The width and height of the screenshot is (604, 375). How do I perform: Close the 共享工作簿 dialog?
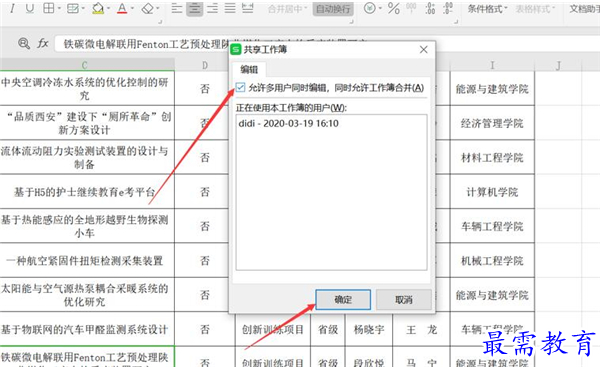coord(423,49)
